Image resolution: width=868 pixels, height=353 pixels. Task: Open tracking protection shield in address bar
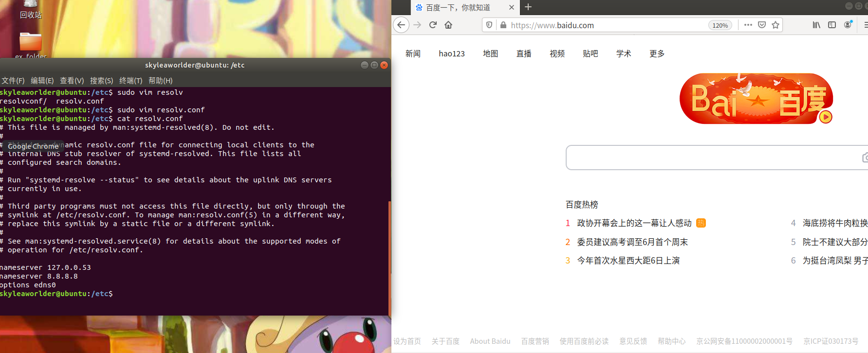click(489, 25)
